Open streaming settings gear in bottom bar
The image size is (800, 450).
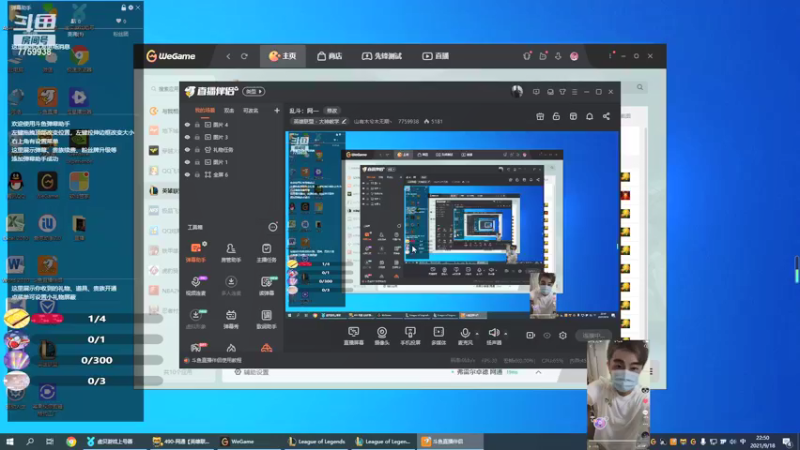563,335
